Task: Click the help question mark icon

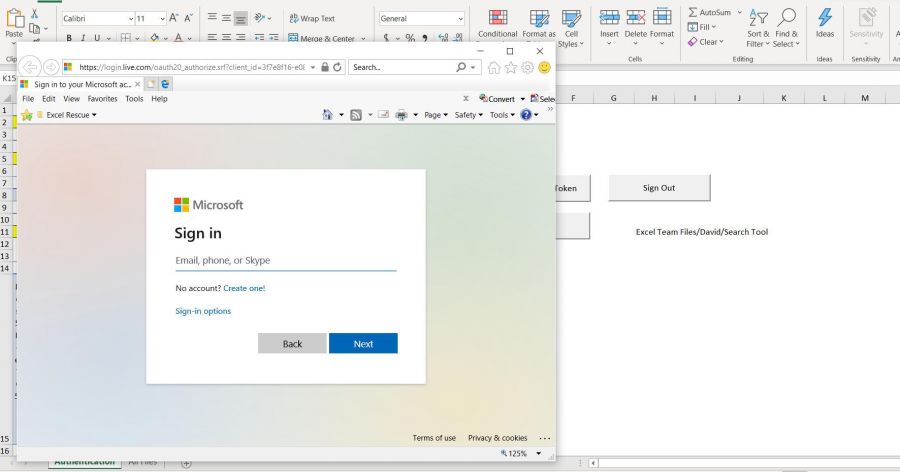Action: coord(526,115)
